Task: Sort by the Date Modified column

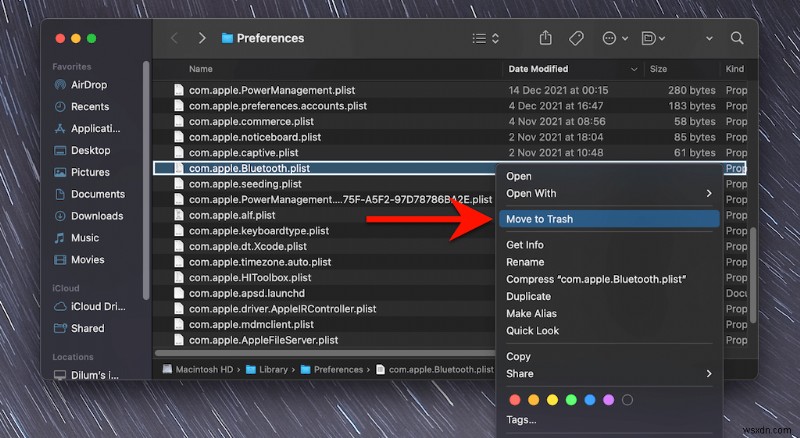Action: tap(538, 69)
